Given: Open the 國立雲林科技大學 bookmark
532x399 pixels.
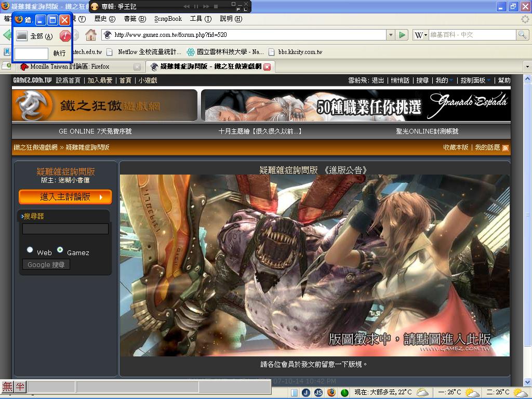Looking at the screenshot, I should coord(226,52).
